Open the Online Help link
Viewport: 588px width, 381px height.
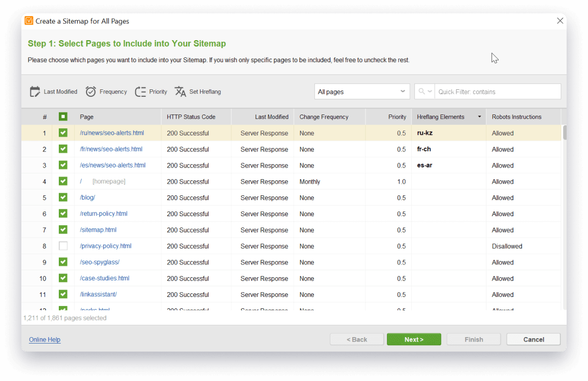click(44, 339)
